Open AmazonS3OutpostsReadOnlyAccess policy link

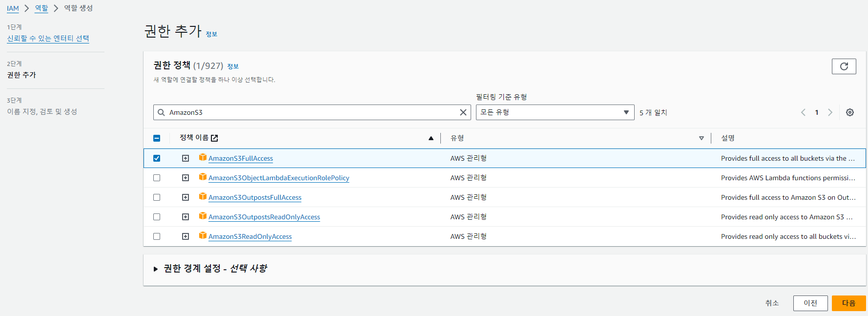(264, 217)
